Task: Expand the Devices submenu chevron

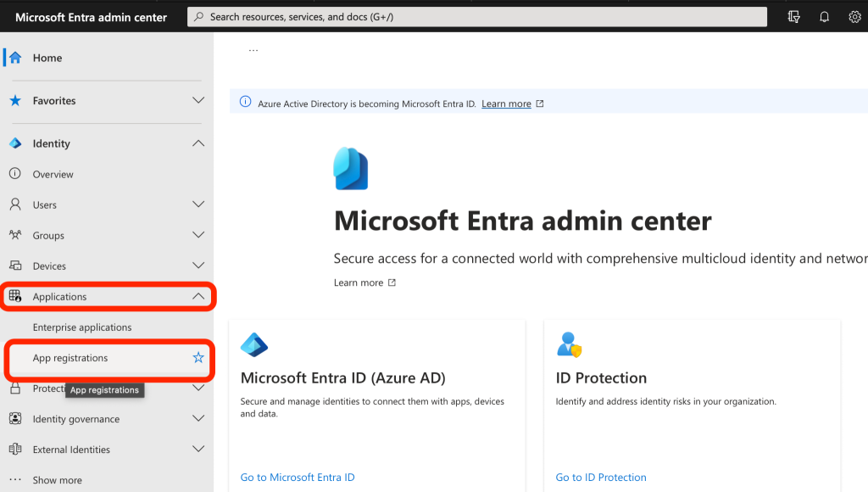Action: [198, 266]
